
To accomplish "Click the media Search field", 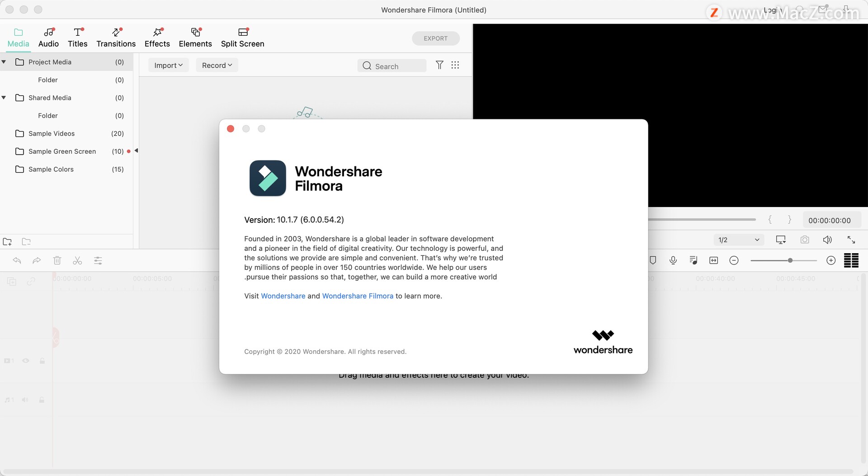I will pyautogui.click(x=392, y=66).
